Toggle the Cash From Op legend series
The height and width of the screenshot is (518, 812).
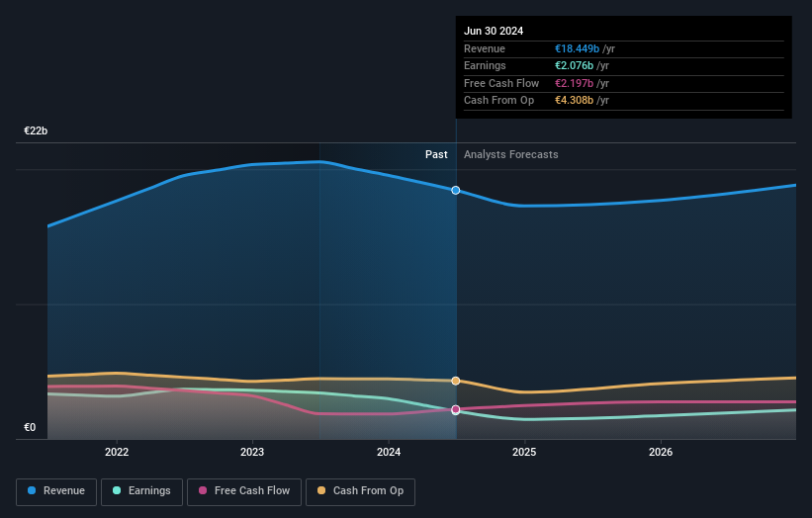pos(360,491)
